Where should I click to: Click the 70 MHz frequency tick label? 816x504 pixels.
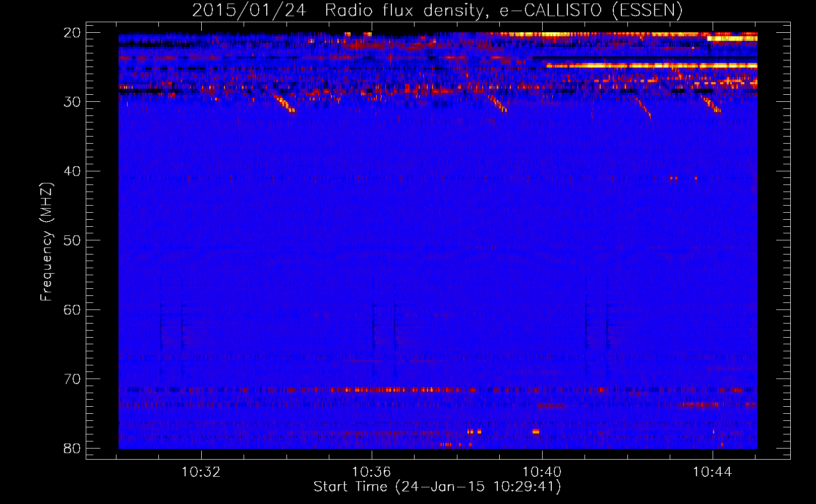point(72,379)
